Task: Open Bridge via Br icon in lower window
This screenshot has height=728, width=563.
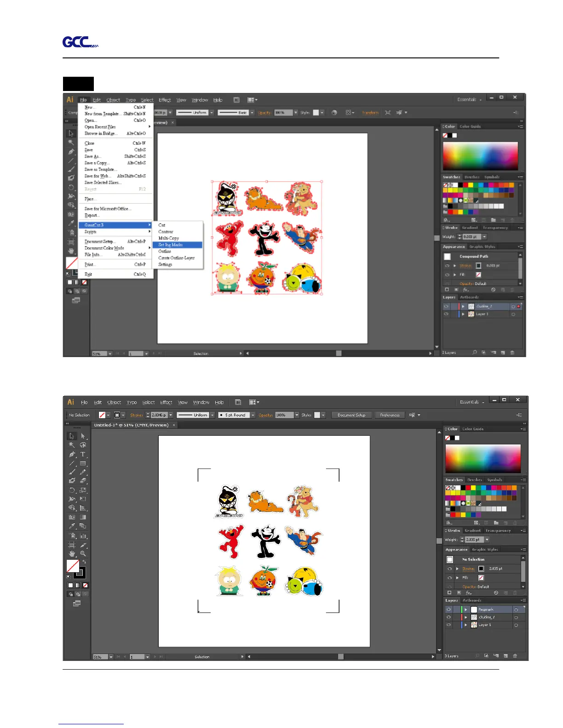Action: click(238, 402)
